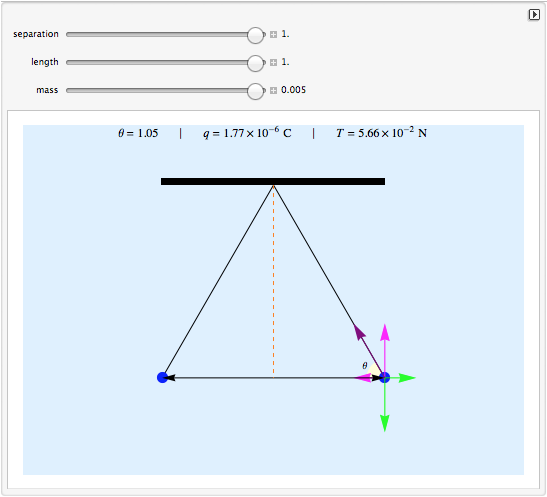The image size is (547, 497).
Task: Click the orange dashed vertical centerline
Action: tap(274, 281)
